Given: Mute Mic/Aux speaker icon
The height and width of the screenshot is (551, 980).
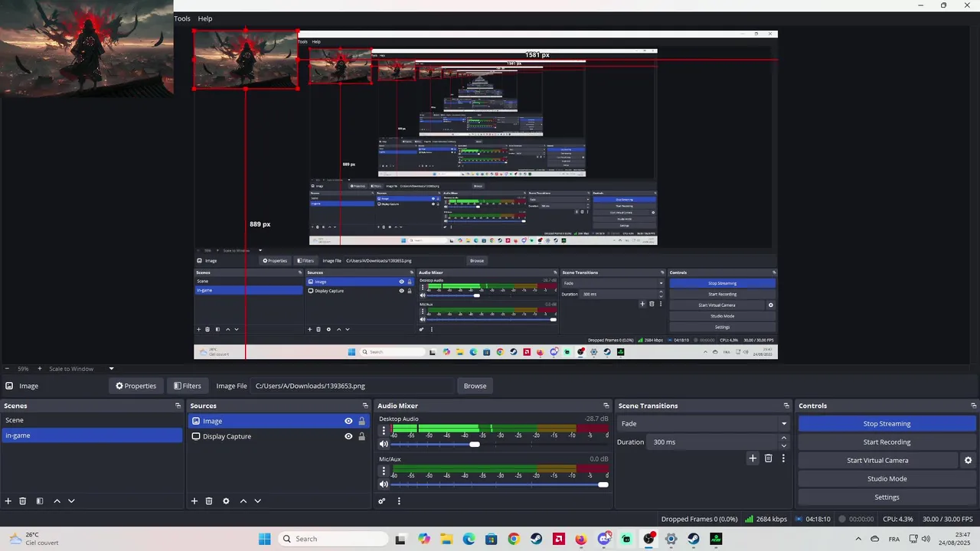Looking at the screenshot, I should tap(384, 484).
